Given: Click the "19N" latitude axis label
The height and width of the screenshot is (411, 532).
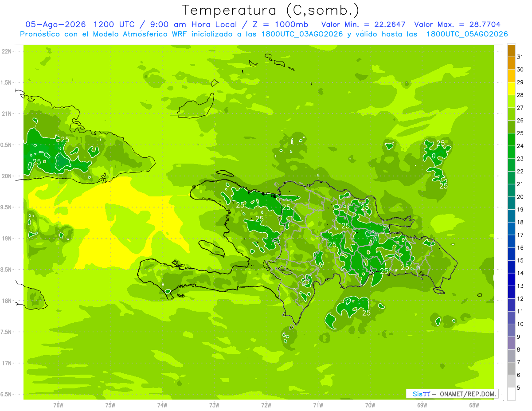Looking at the screenshot, I should [6, 238].
